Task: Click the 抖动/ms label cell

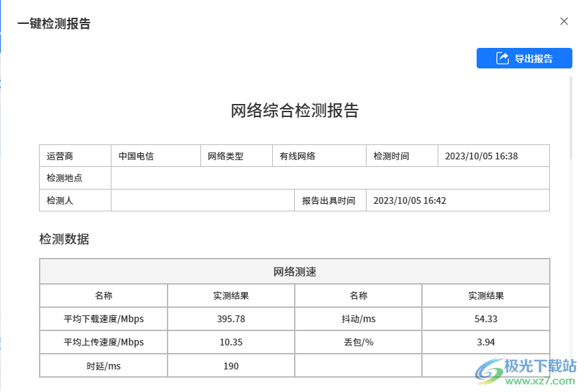Action: (358, 319)
